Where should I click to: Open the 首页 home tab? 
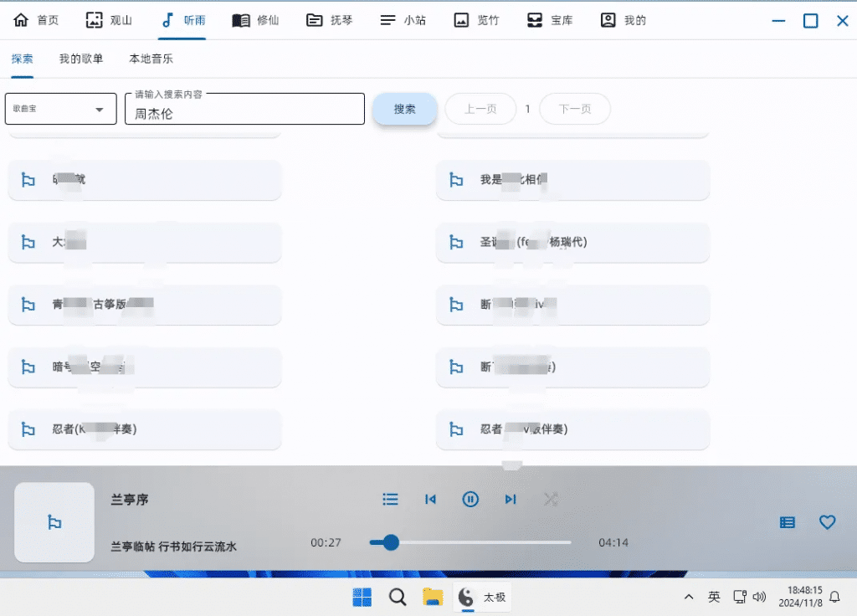(35, 20)
